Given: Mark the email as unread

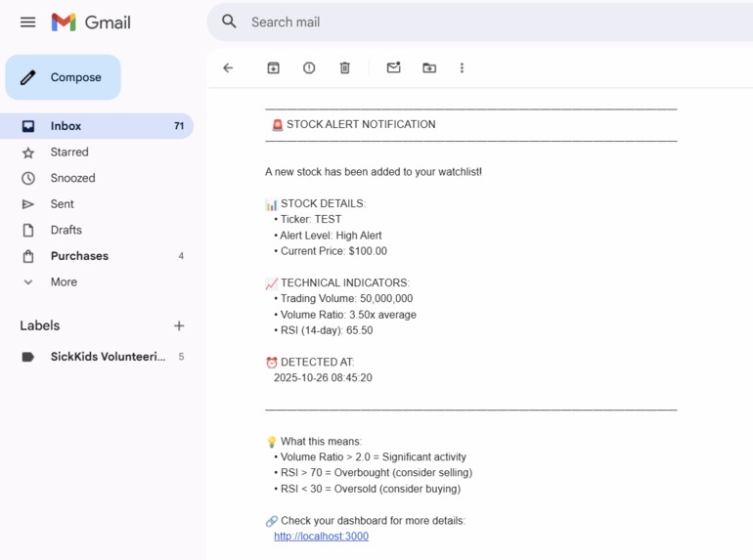Looking at the screenshot, I should click(x=394, y=67).
